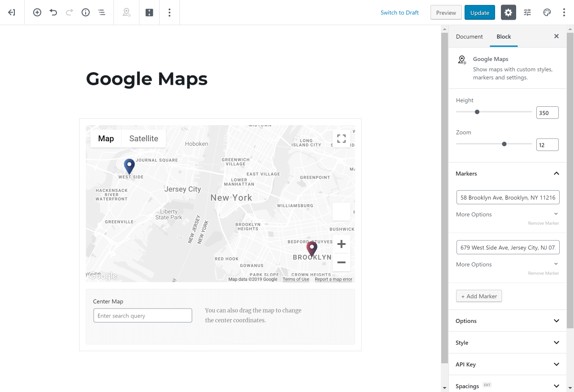574x392 pixels.
Task: Remove the Brooklyn Ave marker
Action: click(x=544, y=223)
